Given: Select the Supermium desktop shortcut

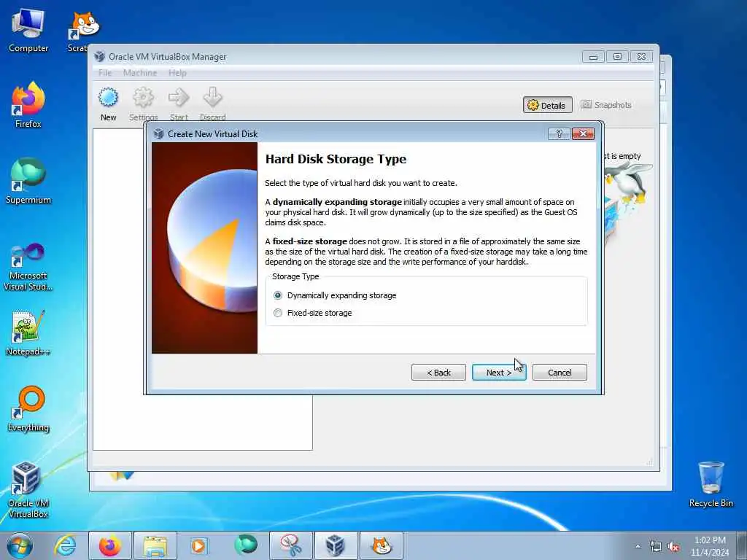Looking at the screenshot, I should pos(28,181).
